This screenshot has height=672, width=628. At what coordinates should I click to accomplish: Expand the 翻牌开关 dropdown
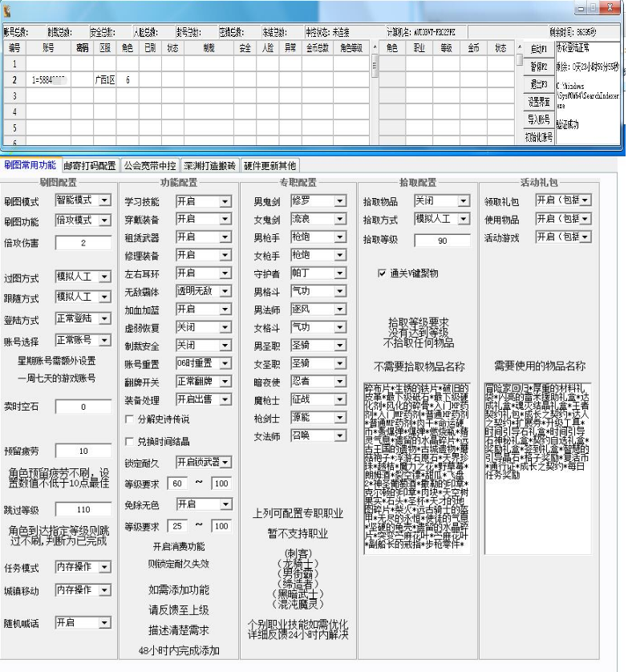(x=204, y=382)
